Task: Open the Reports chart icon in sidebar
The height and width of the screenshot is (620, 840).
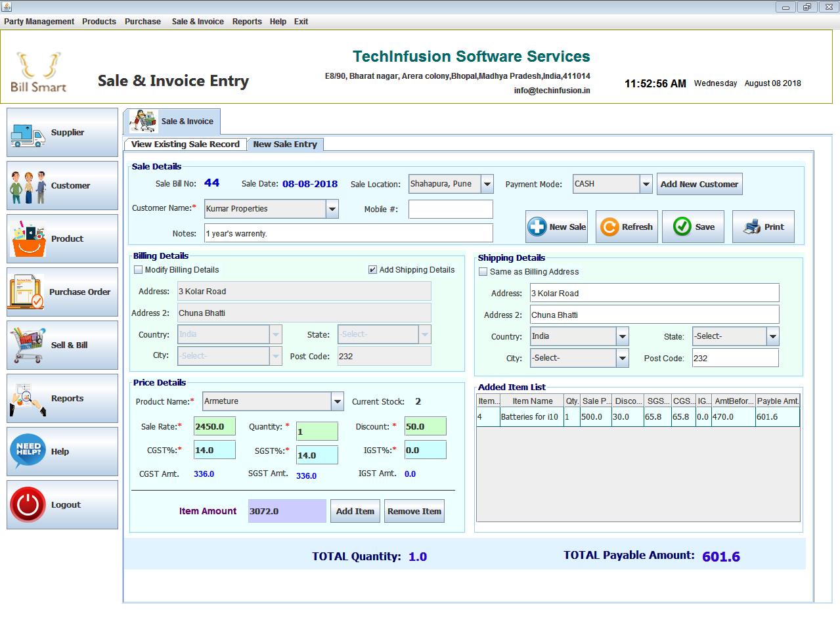Action: [28, 399]
